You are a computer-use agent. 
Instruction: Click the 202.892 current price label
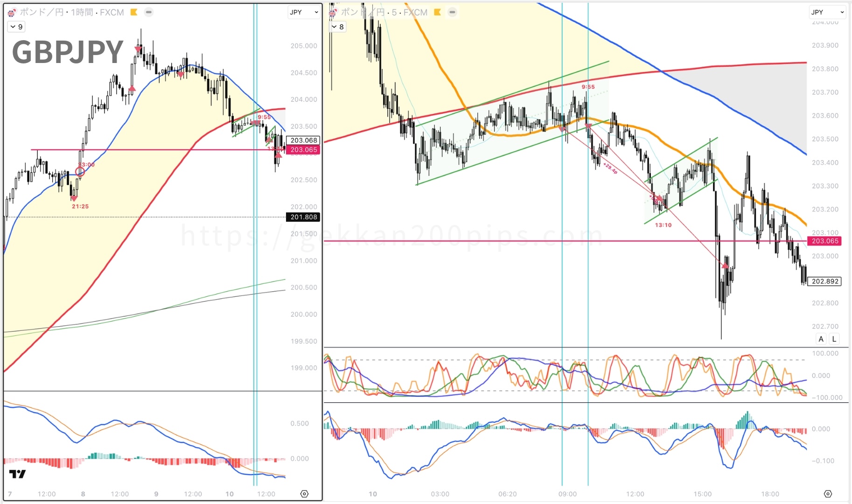coord(824,281)
